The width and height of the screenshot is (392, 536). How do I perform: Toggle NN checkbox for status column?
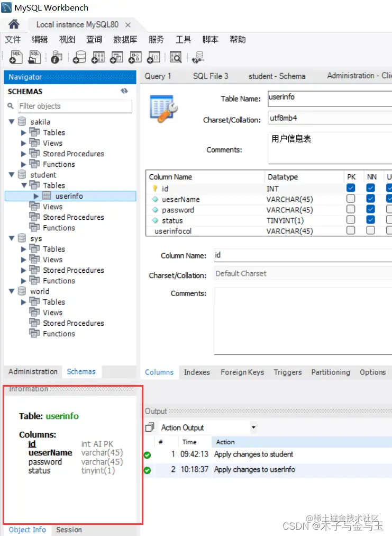click(x=370, y=220)
